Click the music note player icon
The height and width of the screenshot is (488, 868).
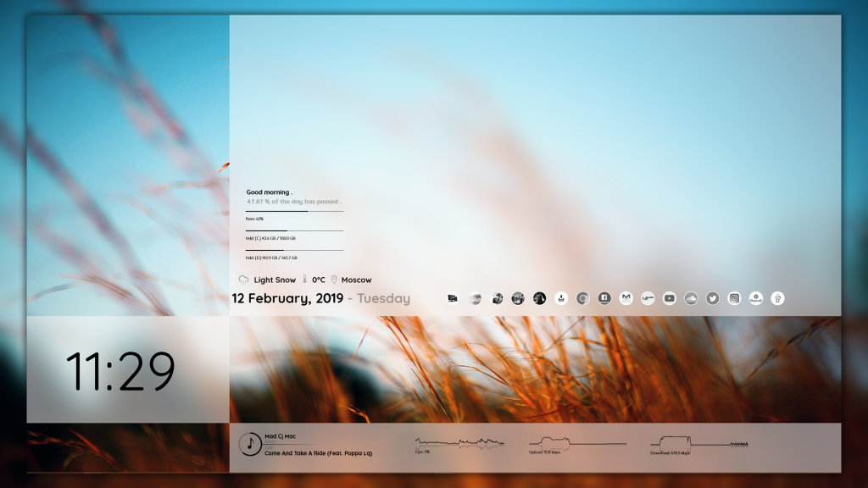click(250, 444)
